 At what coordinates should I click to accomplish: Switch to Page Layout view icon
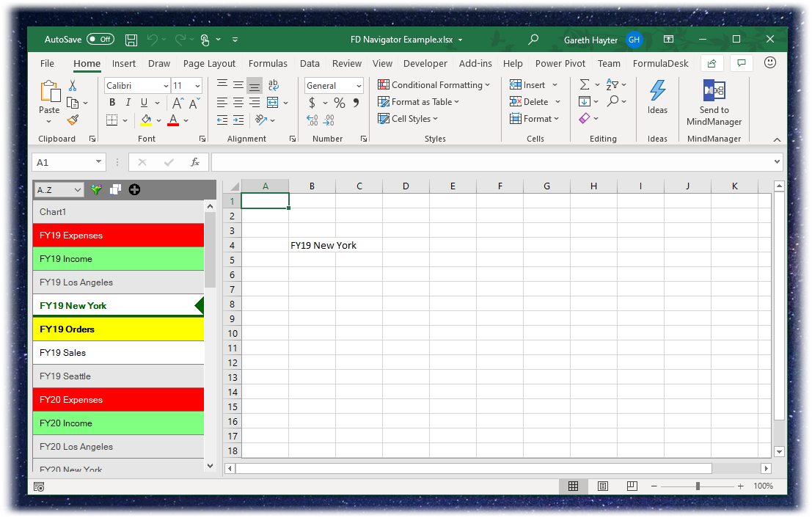(x=603, y=486)
